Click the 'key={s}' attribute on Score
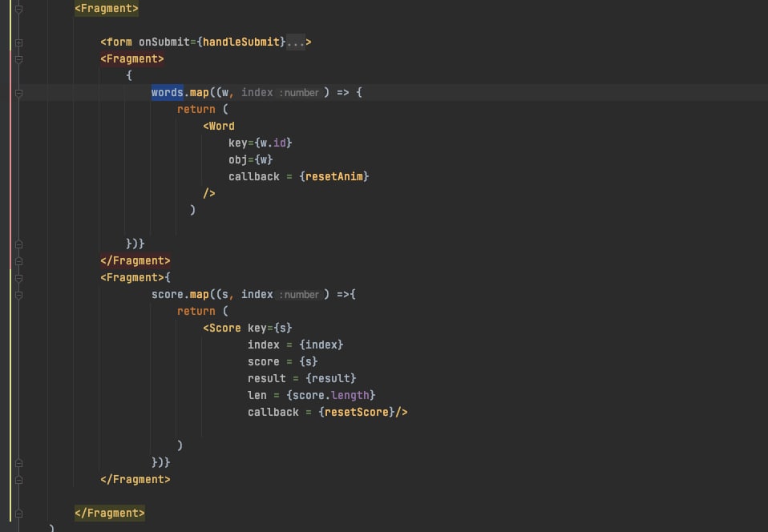 pyautogui.click(x=270, y=328)
